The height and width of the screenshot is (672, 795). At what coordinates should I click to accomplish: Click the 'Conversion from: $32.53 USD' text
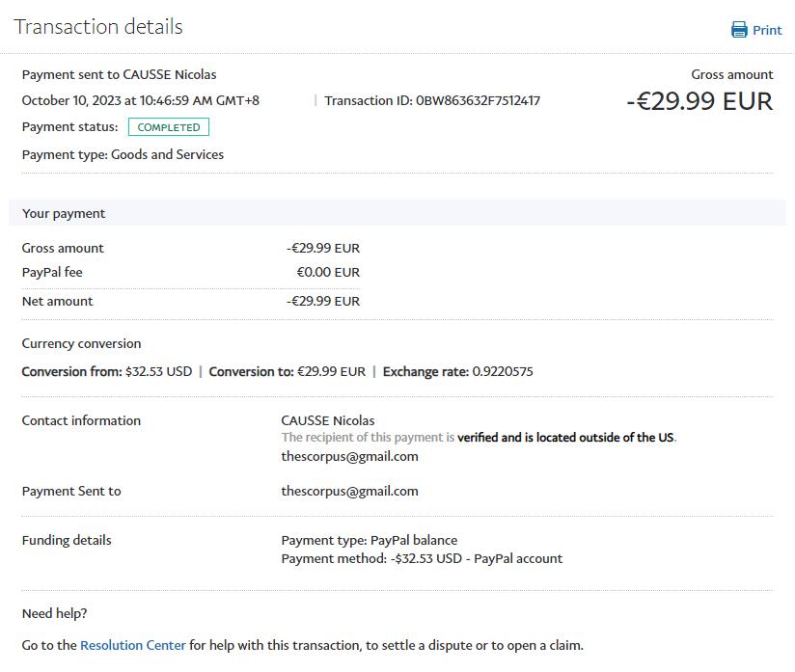106,371
